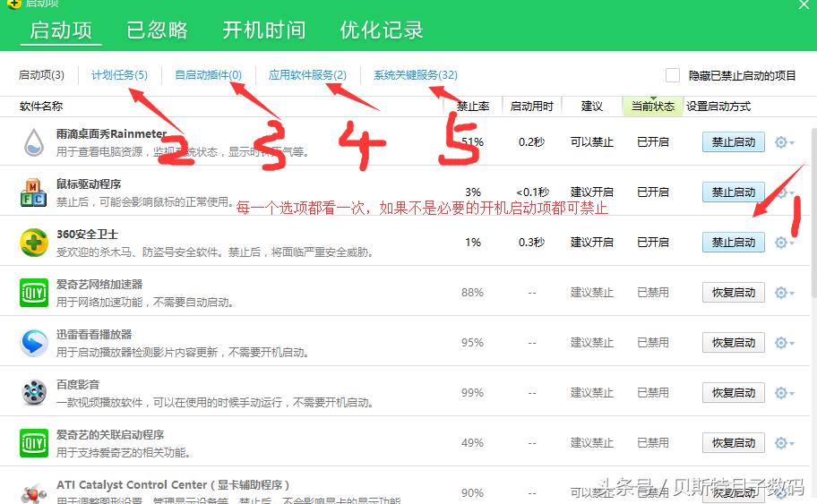Select the 应用软件服务(2) sub-tab

click(307, 75)
